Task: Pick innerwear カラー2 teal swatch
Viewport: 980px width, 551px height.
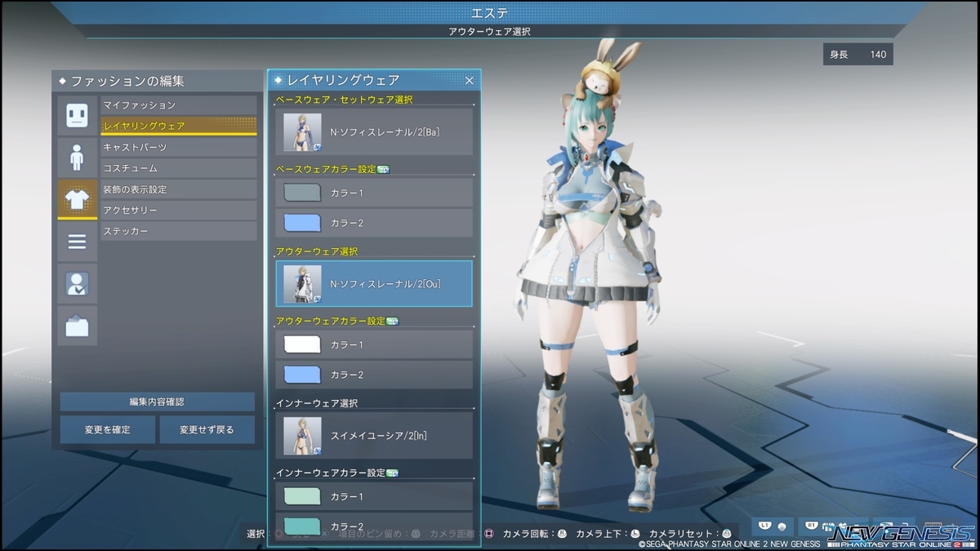Action: pos(302,526)
